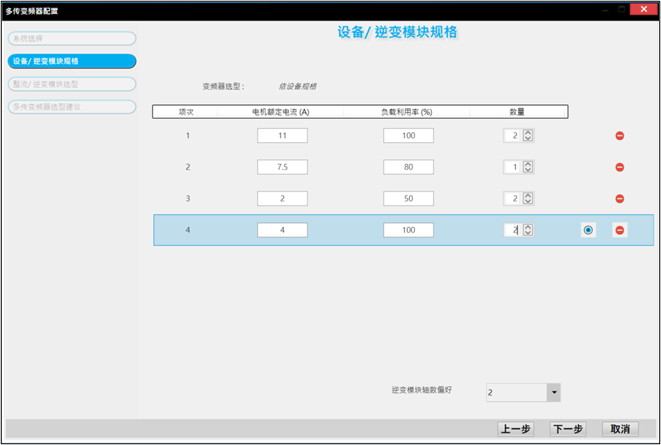Switch to 系统选择 step in sidebar
This screenshot has width=661, height=445.
click(71, 39)
